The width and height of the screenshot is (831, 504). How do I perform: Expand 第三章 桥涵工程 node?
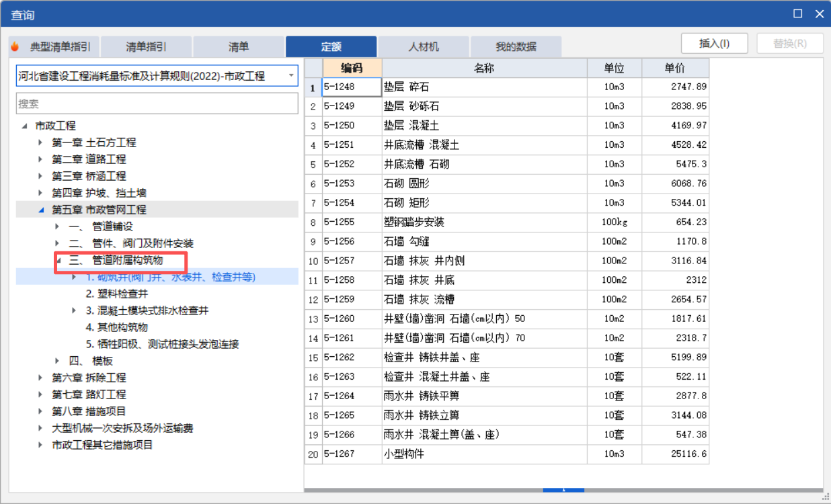40,176
